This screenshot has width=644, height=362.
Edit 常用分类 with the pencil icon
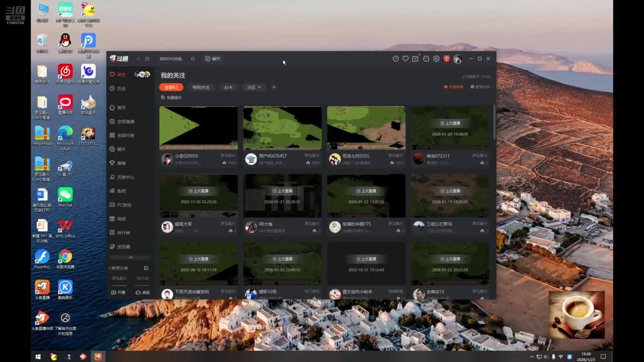(x=146, y=268)
